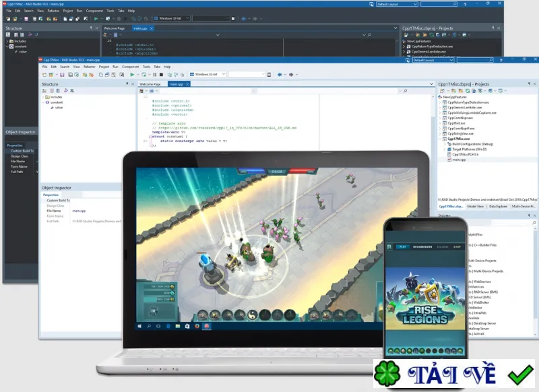Click Windows Start button on laptop taskbar
The width and height of the screenshot is (539, 392).
tap(139, 326)
